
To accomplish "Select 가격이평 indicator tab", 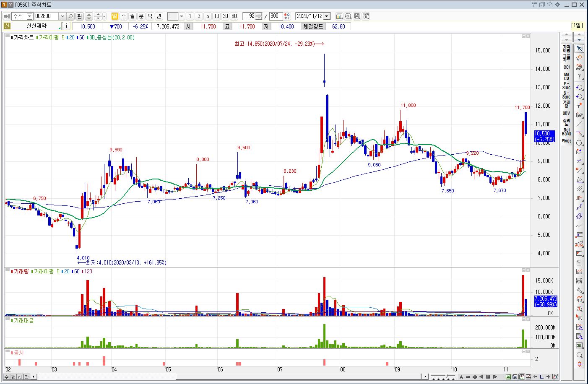I will (x=567, y=48).
